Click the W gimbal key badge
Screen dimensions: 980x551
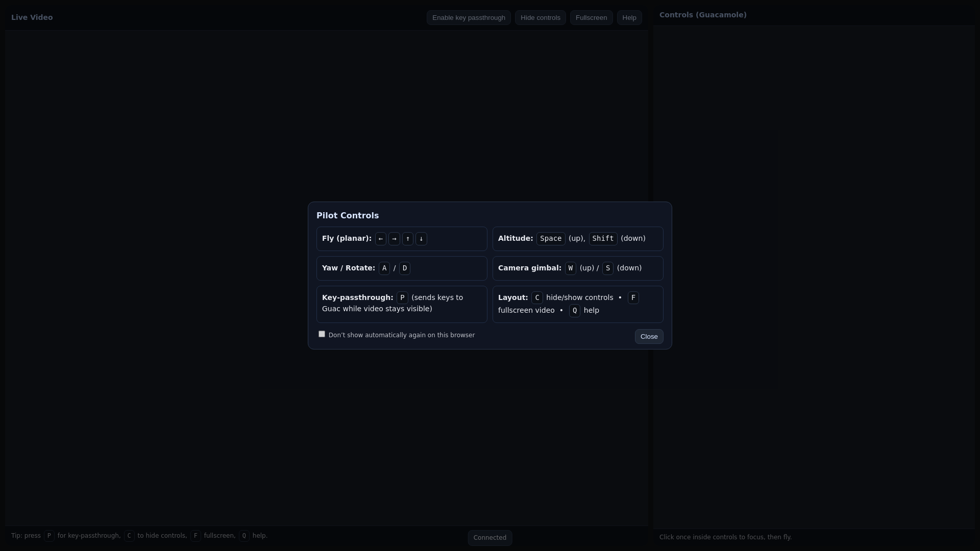pos(570,268)
